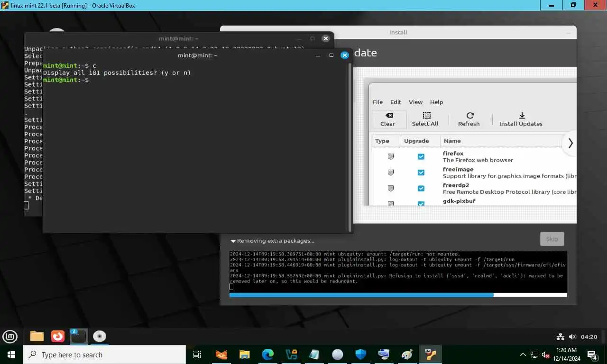Open the notebook taskbar app
This screenshot has height=364, width=607.
point(314,355)
